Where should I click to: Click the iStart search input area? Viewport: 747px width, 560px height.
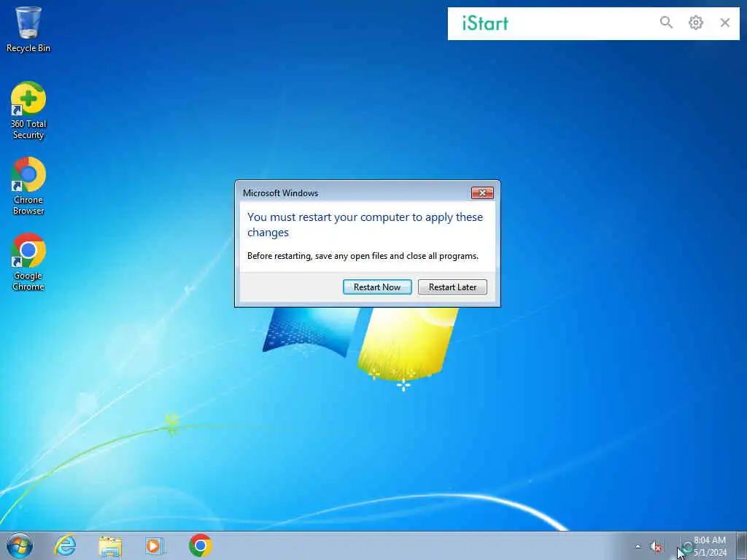[582, 23]
